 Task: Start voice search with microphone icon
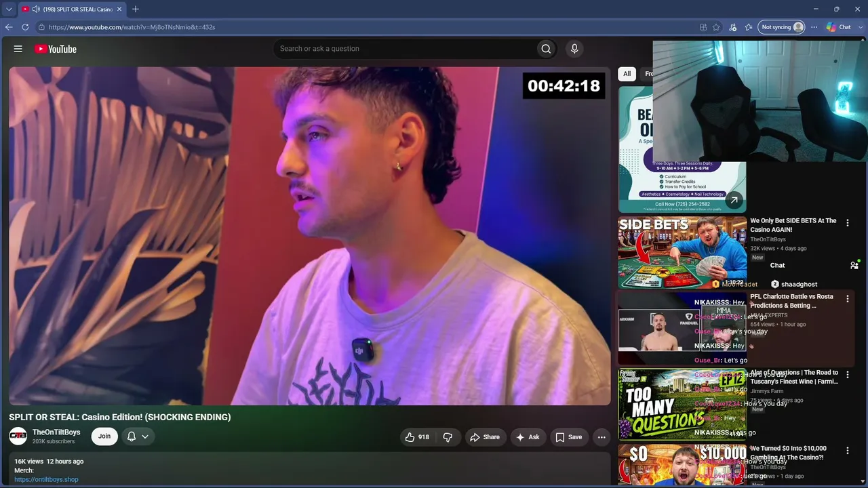(x=574, y=49)
